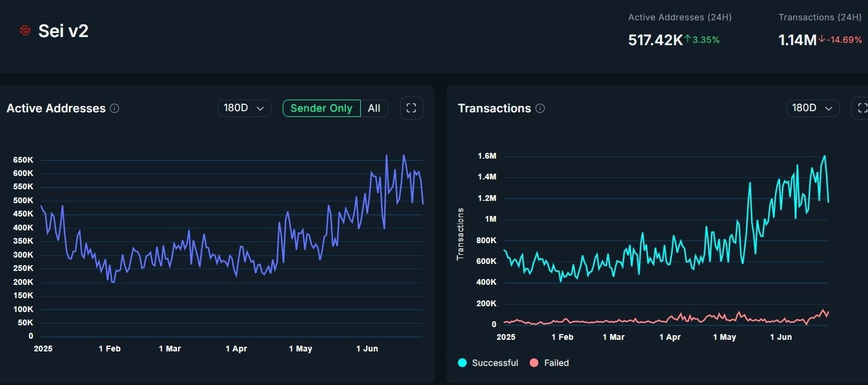Click the green Successful legend dot
This screenshot has width=868, height=385.
tap(461, 363)
